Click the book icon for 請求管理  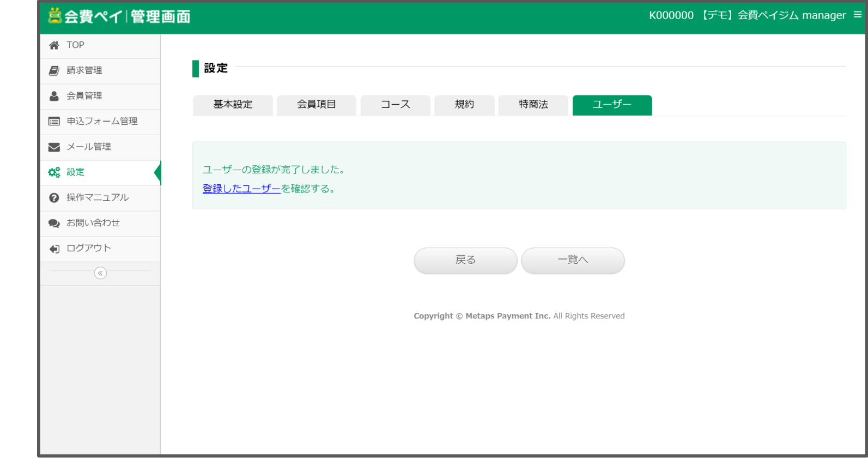coord(54,70)
